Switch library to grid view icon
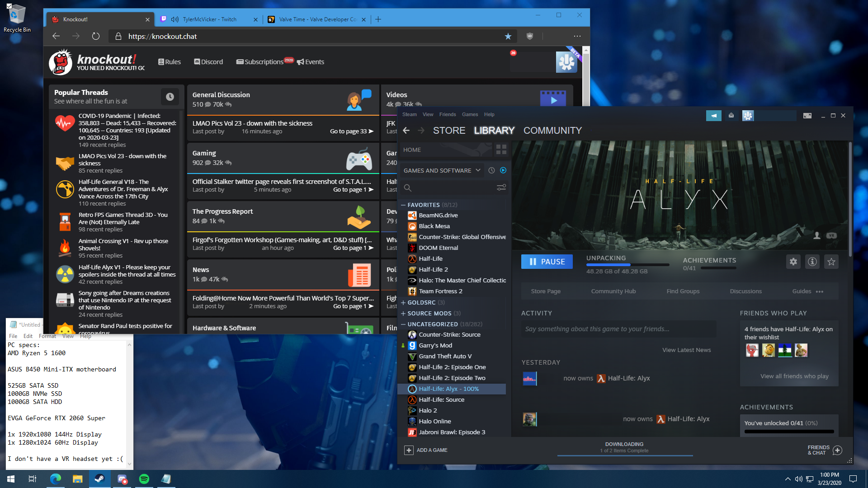868x488 pixels. pos(501,150)
